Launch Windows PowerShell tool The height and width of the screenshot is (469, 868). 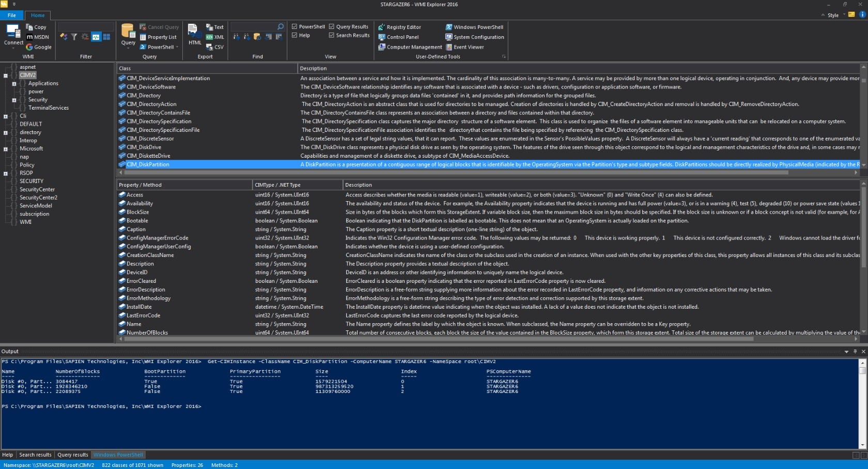(474, 27)
